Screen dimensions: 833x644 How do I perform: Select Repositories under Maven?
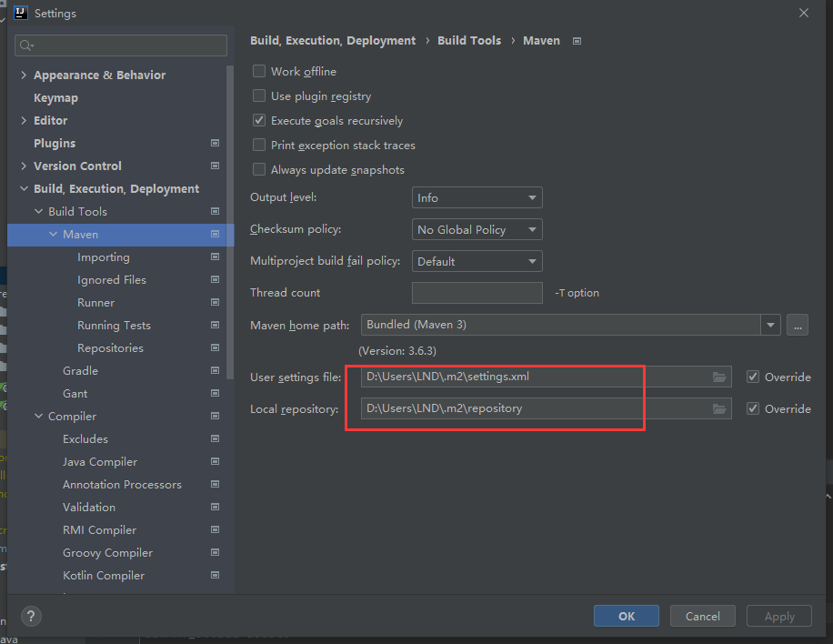coord(111,348)
